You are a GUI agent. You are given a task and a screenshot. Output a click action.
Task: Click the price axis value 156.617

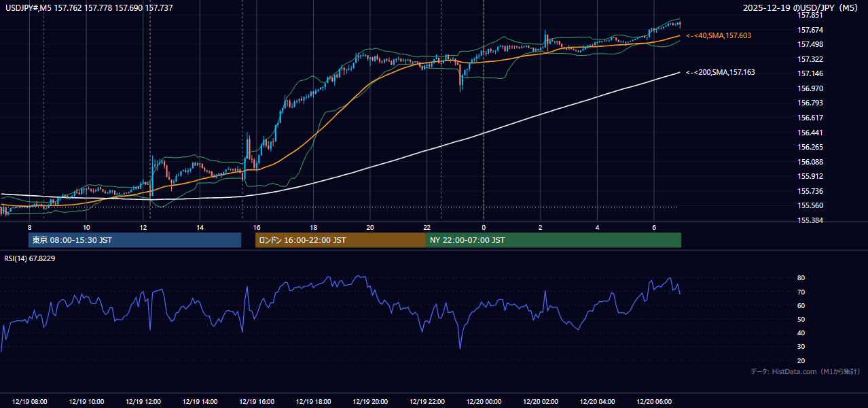[810, 118]
